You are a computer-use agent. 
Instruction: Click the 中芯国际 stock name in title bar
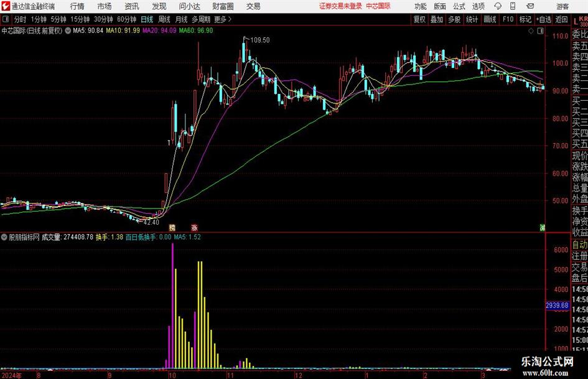(378, 6)
